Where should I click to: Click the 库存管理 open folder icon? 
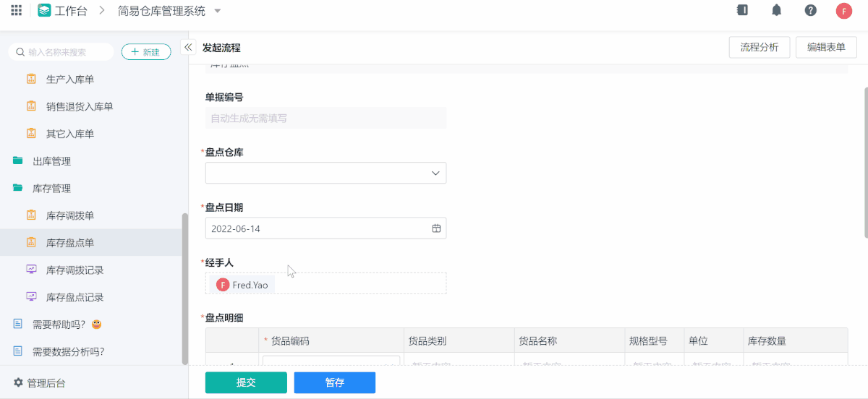point(17,188)
